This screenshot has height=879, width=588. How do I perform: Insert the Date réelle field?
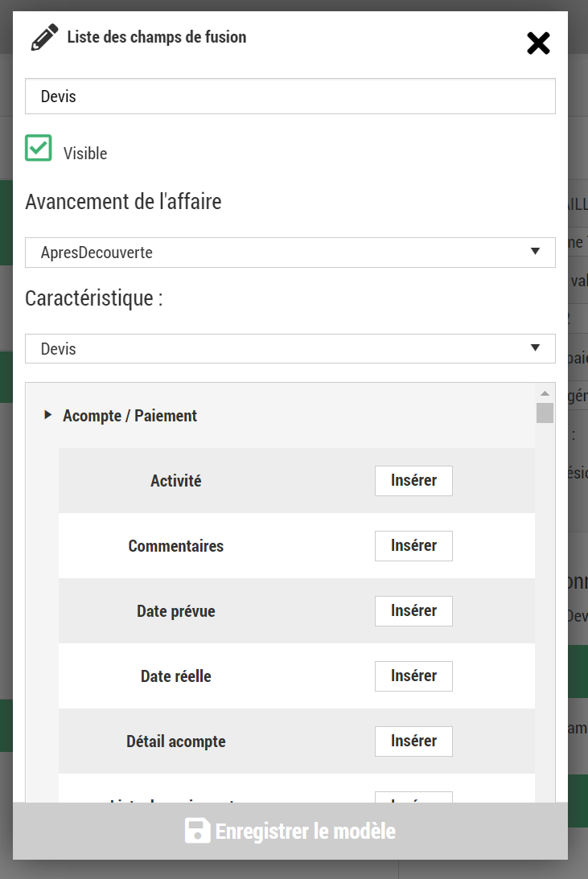click(413, 676)
